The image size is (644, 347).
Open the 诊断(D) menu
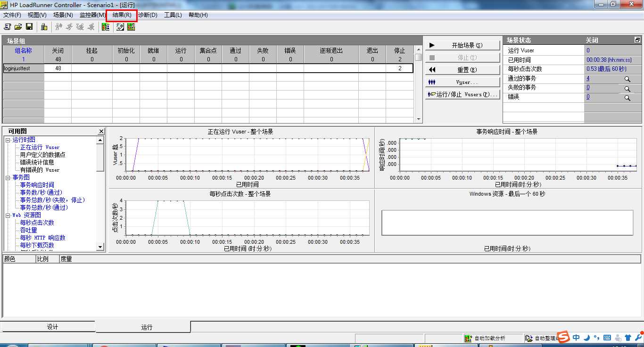point(148,15)
